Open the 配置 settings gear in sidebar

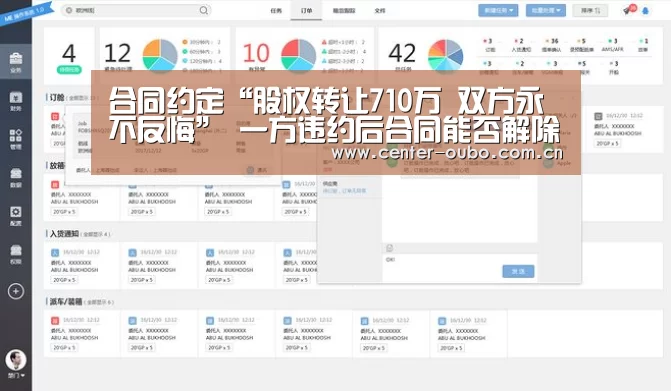16,216
